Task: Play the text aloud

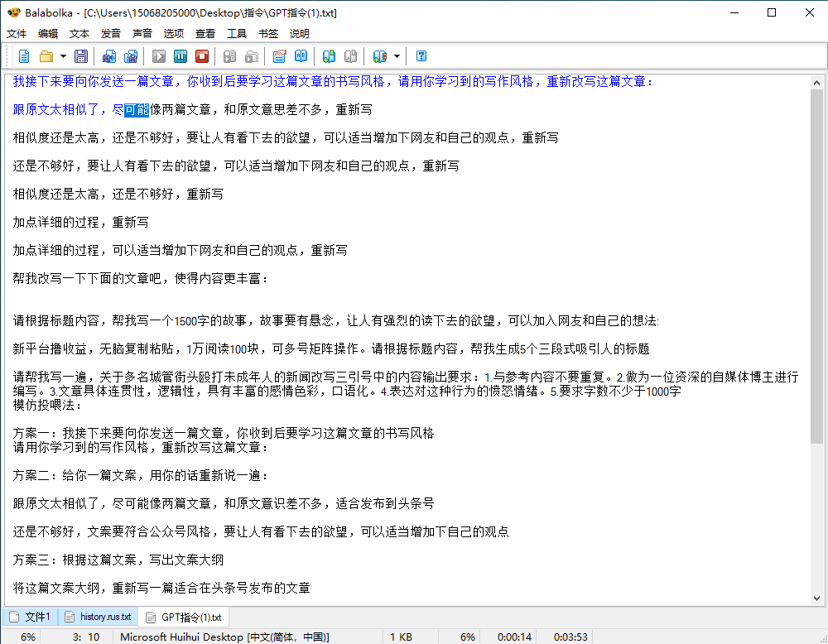Action: (x=159, y=56)
